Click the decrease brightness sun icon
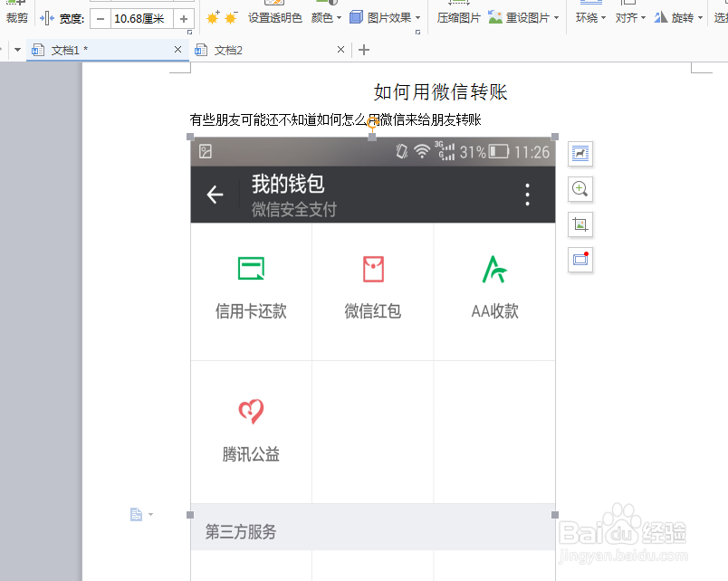The height and width of the screenshot is (581, 728). 229,17
